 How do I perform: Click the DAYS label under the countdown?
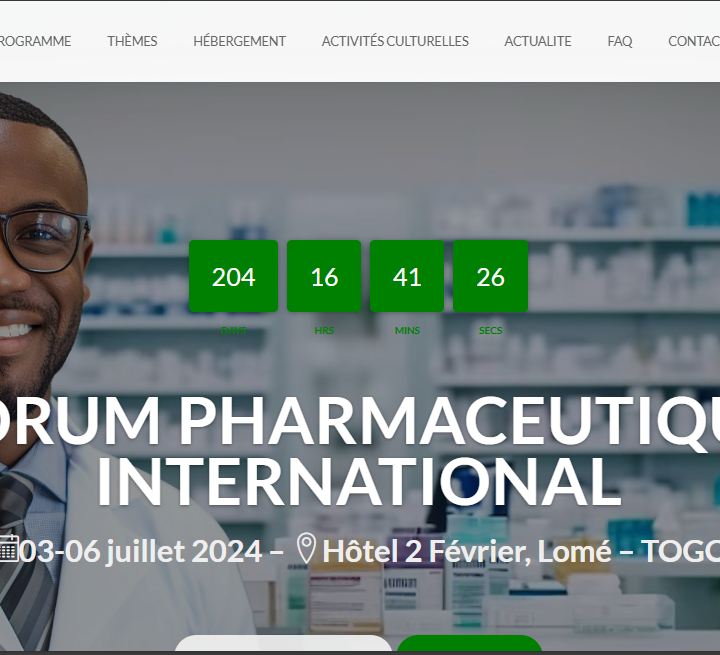click(233, 330)
